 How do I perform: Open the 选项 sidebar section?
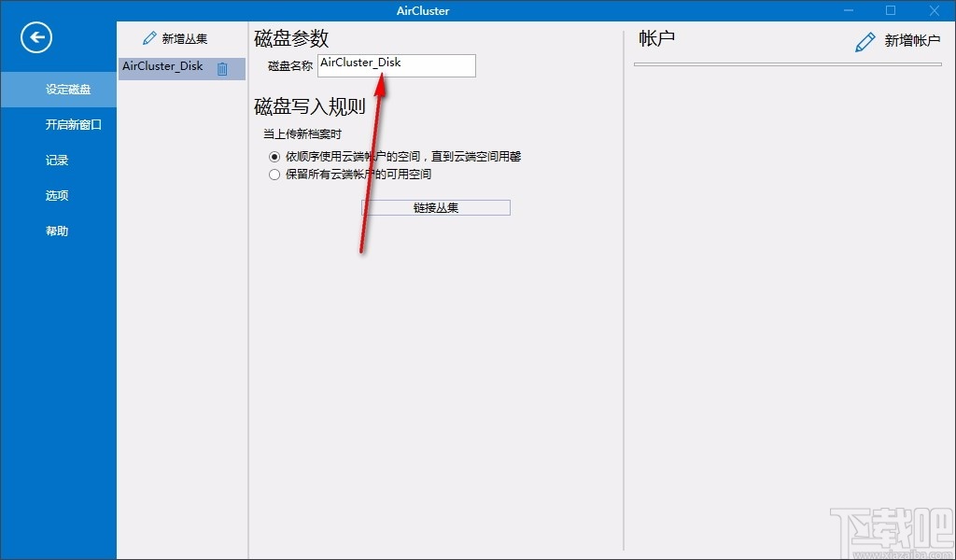(x=57, y=195)
